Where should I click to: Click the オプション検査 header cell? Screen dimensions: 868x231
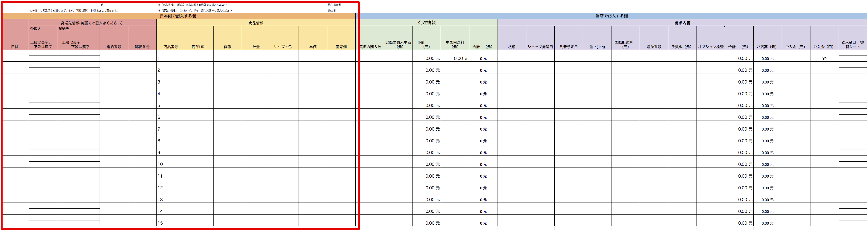click(x=711, y=47)
